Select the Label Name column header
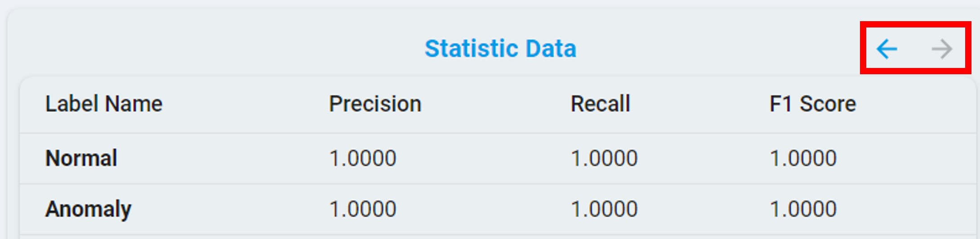 pyautogui.click(x=104, y=104)
